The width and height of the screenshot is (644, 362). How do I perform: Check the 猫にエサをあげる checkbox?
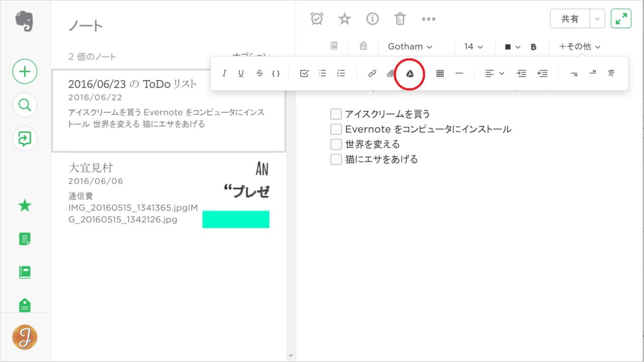pyautogui.click(x=336, y=160)
